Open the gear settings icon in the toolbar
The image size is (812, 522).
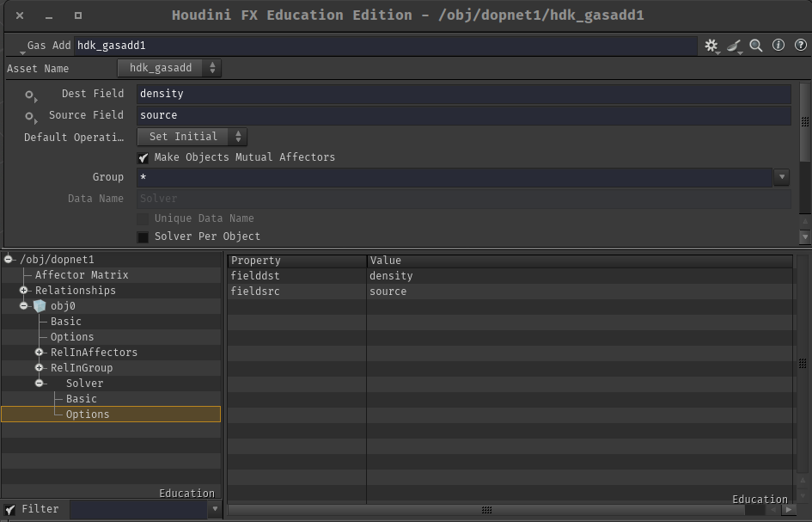[712, 45]
